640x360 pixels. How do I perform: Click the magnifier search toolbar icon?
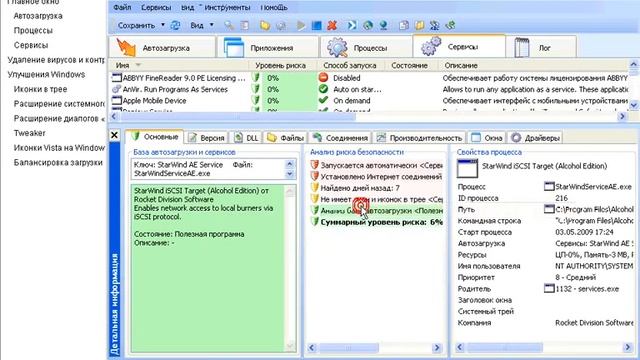[x=229, y=25]
